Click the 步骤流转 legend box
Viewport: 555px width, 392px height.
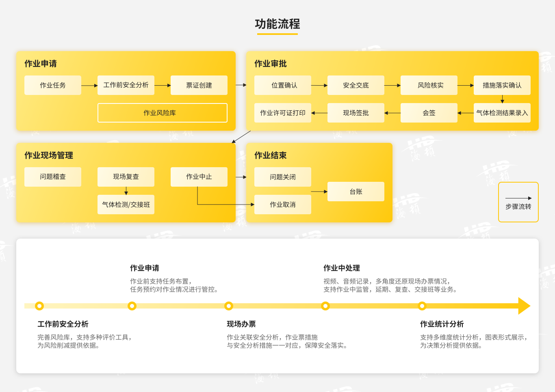(518, 202)
